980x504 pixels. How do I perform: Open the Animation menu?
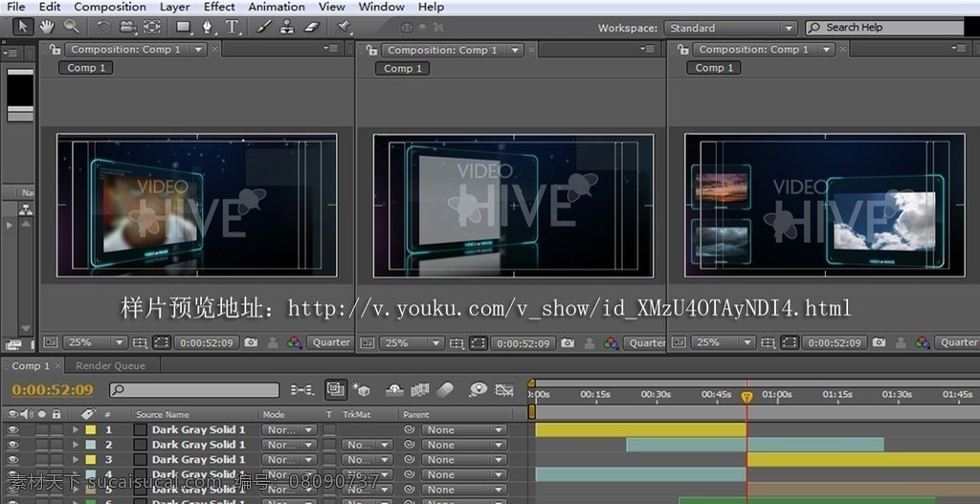coord(277,7)
